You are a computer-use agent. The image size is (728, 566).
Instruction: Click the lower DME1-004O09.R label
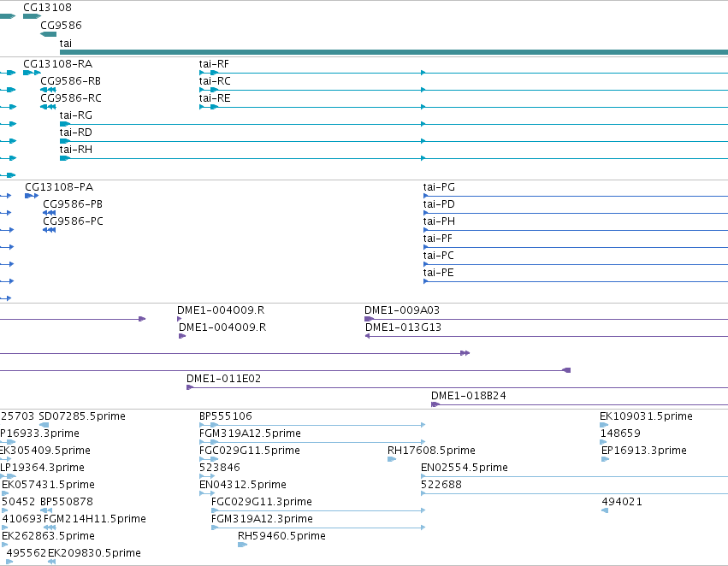(222, 327)
